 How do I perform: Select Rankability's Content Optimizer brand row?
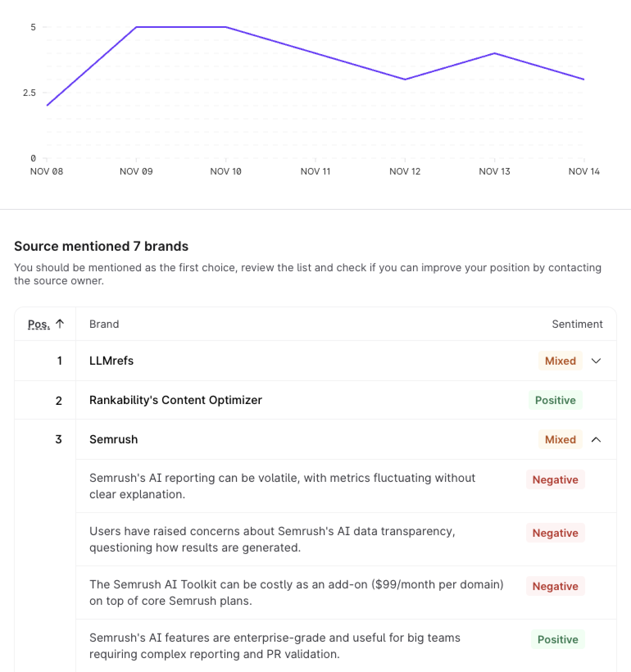[175, 400]
